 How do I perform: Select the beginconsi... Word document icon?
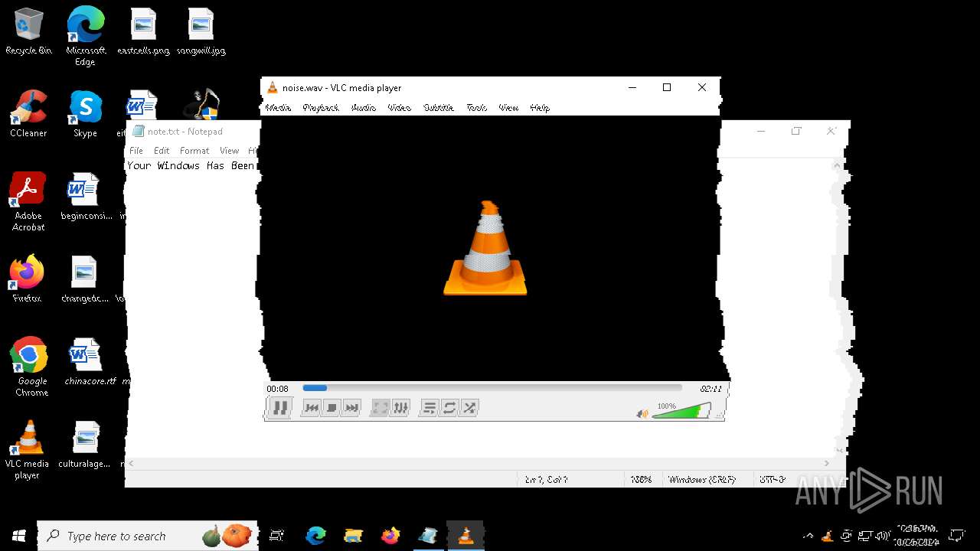86,197
